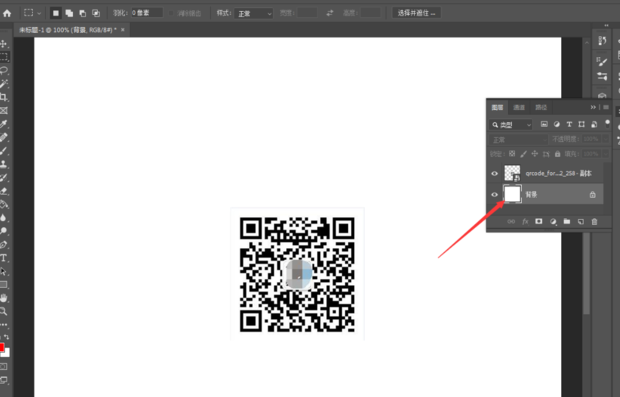Viewport: 620px width, 397px height.
Task: Turn layer filtering on or off switch
Action: pyautogui.click(x=607, y=124)
